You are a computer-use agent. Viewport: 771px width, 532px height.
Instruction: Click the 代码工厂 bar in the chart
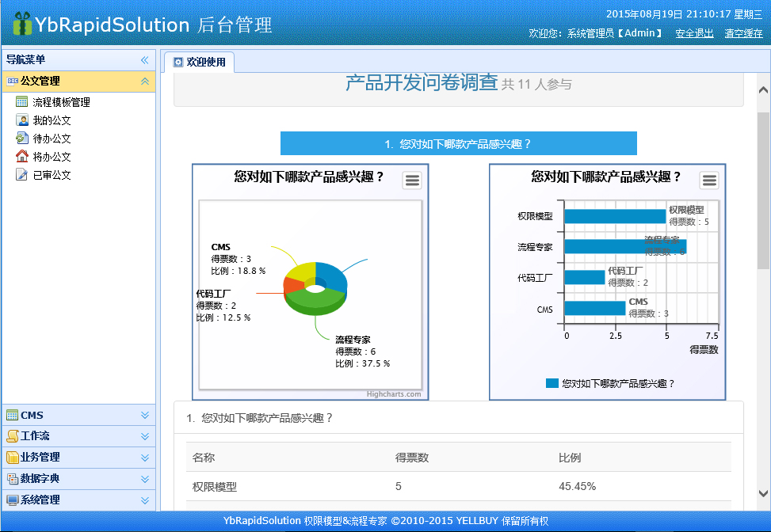tap(585, 277)
